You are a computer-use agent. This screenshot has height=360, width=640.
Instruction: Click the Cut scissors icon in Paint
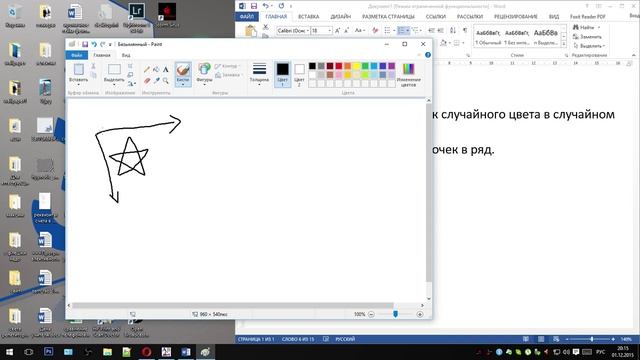pyautogui.click(x=93, y=66)
